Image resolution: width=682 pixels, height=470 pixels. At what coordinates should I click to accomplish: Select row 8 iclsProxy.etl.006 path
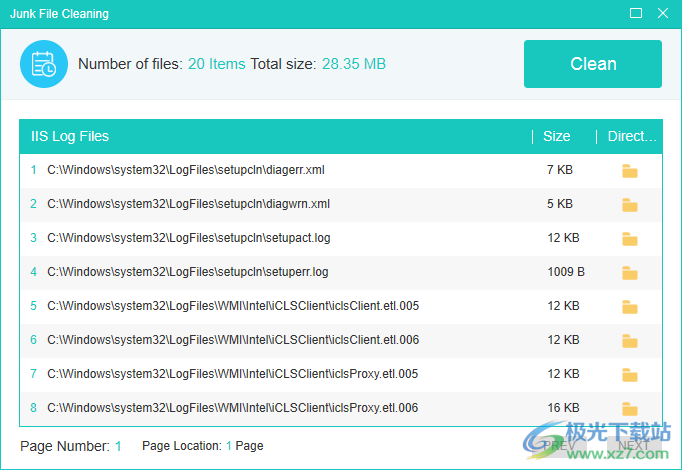click(x=233, y=408)
